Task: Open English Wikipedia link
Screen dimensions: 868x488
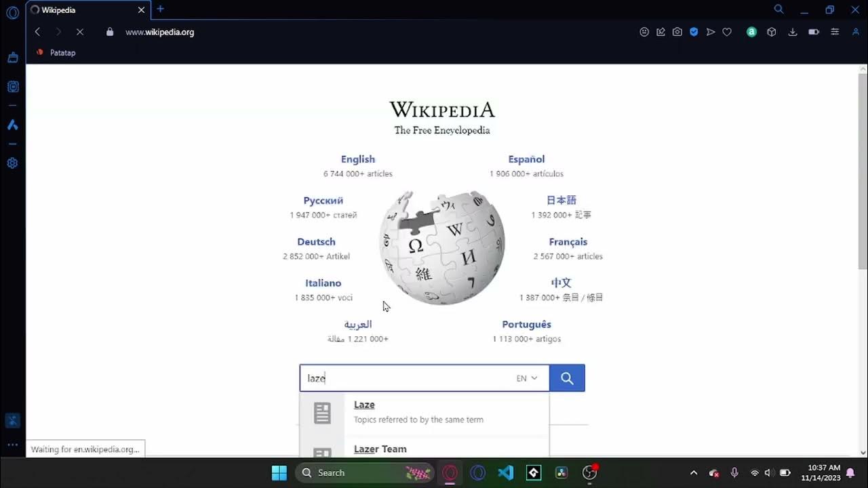Action: [x=358, y=159]
